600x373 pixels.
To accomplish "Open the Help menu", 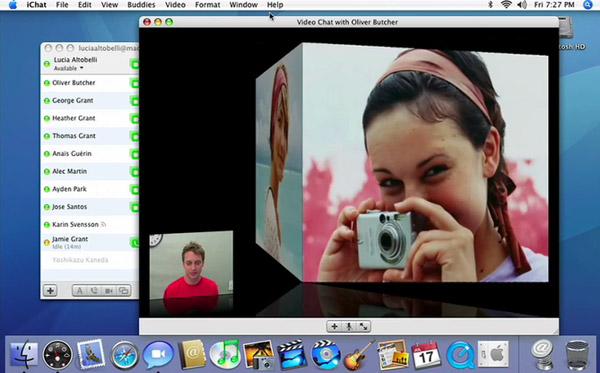I will click(275, 5).
